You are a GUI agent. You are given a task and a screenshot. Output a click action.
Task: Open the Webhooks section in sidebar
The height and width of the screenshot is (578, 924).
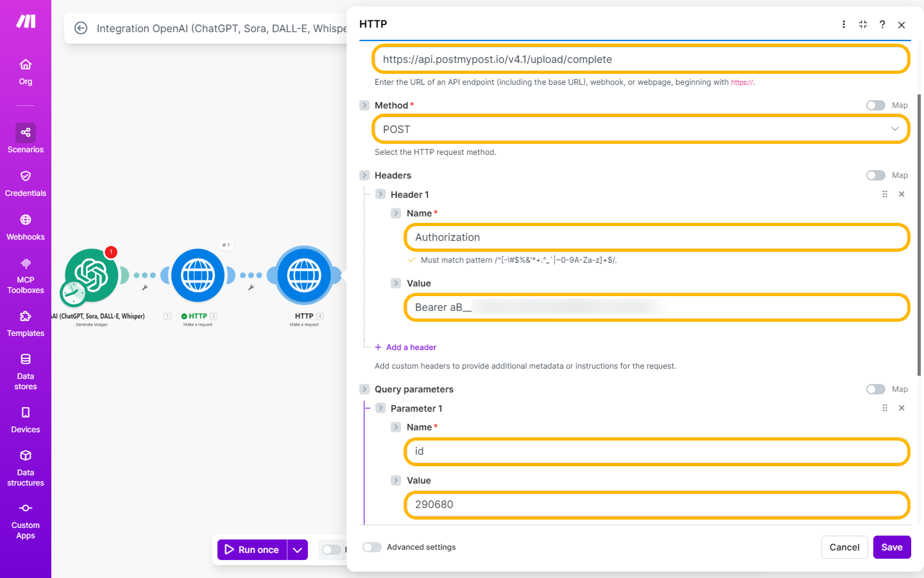[26, 227]
